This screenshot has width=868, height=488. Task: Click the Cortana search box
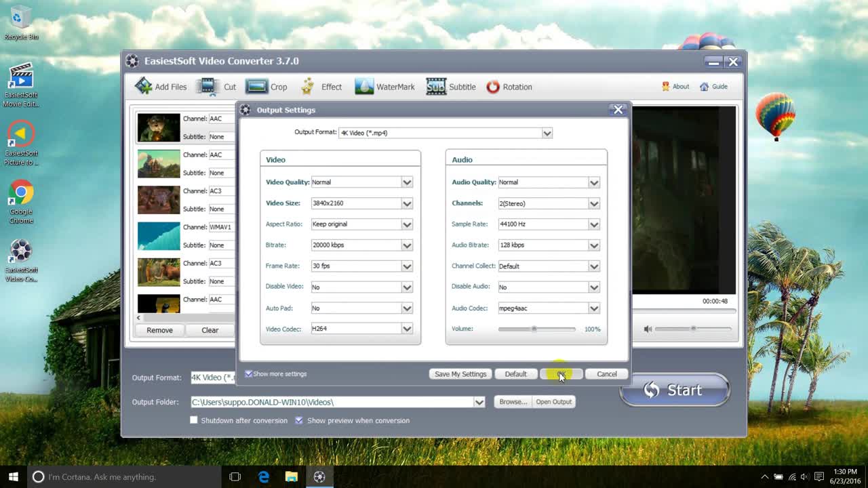125,476
